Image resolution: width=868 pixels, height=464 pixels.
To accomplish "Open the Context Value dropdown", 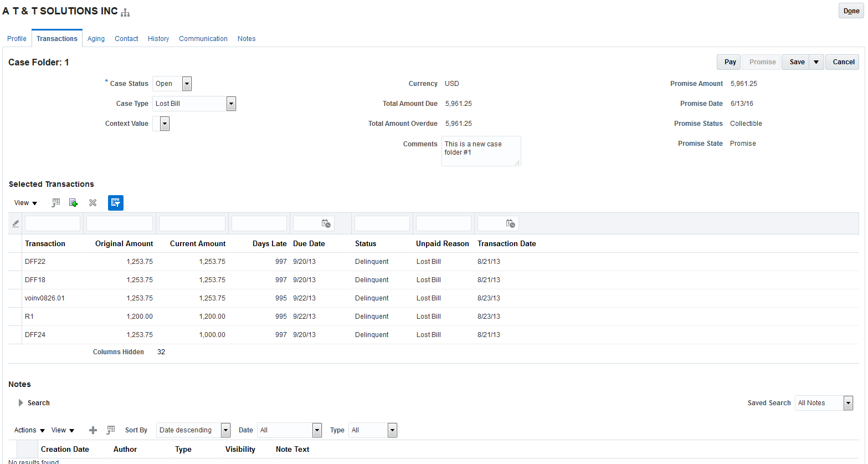I will 165,124.
